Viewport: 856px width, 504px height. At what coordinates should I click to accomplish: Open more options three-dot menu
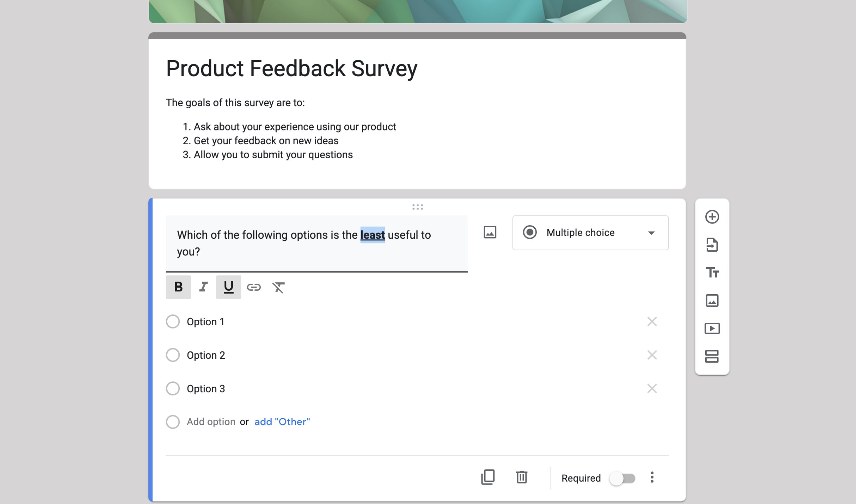click(652, 478)
